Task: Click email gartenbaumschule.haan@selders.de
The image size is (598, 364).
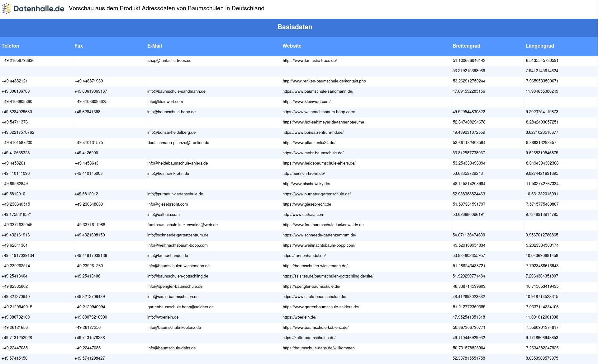Action: tap(181, 307)
